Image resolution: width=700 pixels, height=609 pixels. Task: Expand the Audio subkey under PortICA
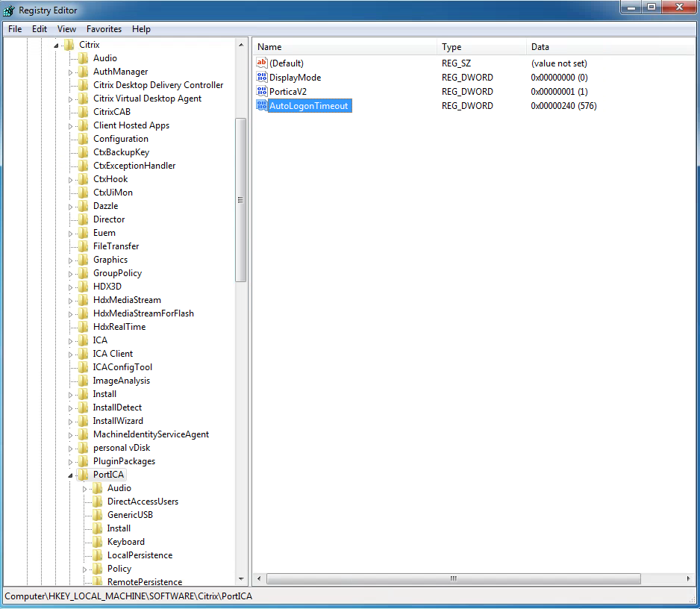(84, 489)
